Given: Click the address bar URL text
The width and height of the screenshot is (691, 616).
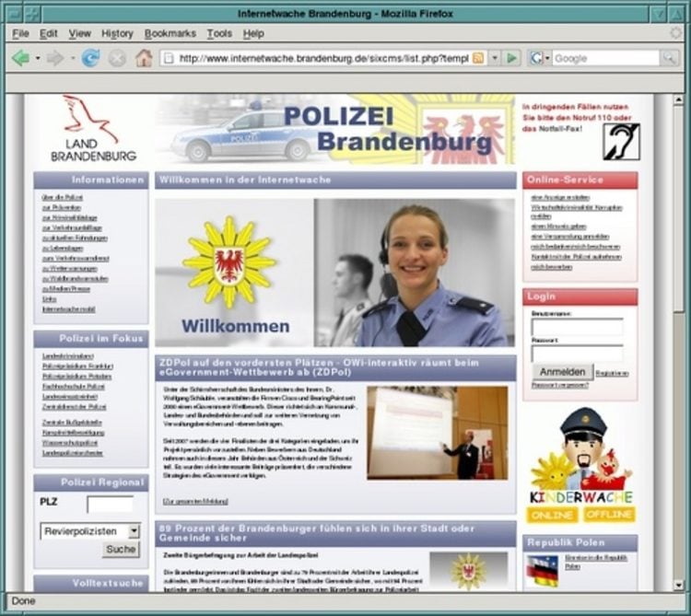Looking at the screenshot, I should coord(323,59).
